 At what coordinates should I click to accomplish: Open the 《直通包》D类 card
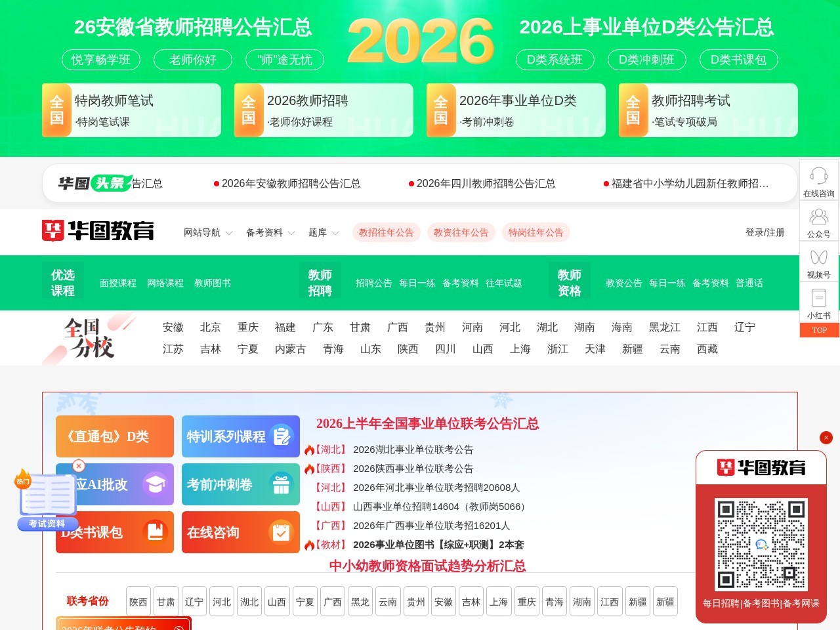114,436
